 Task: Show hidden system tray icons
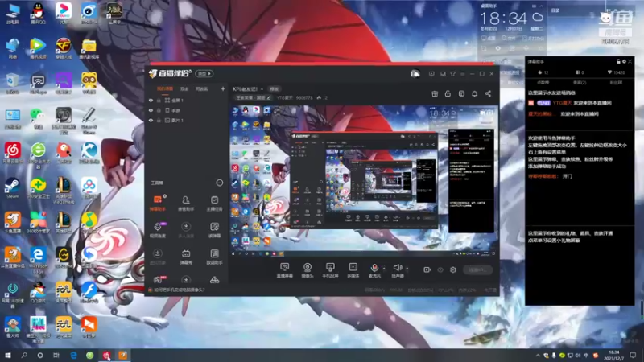click(538, 355)
